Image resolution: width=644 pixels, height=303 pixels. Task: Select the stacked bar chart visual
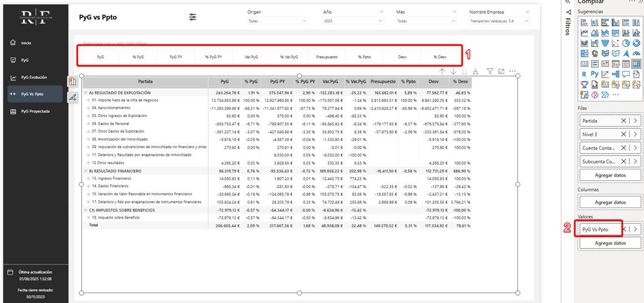[584, 22]
